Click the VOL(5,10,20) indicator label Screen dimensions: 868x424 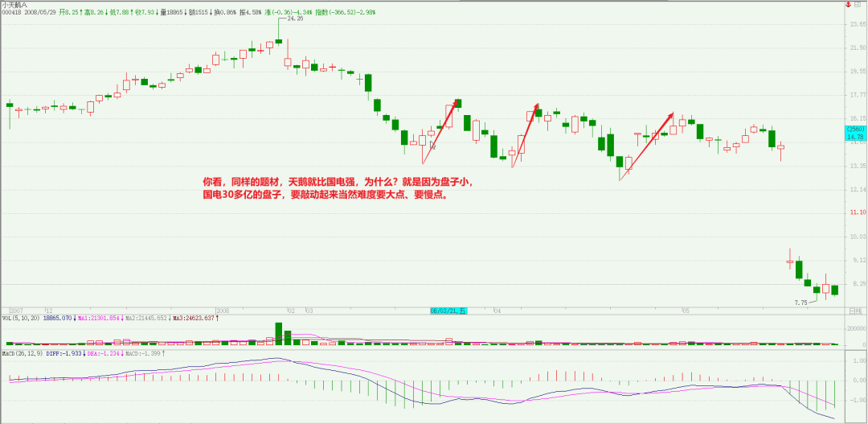point(21,318)
